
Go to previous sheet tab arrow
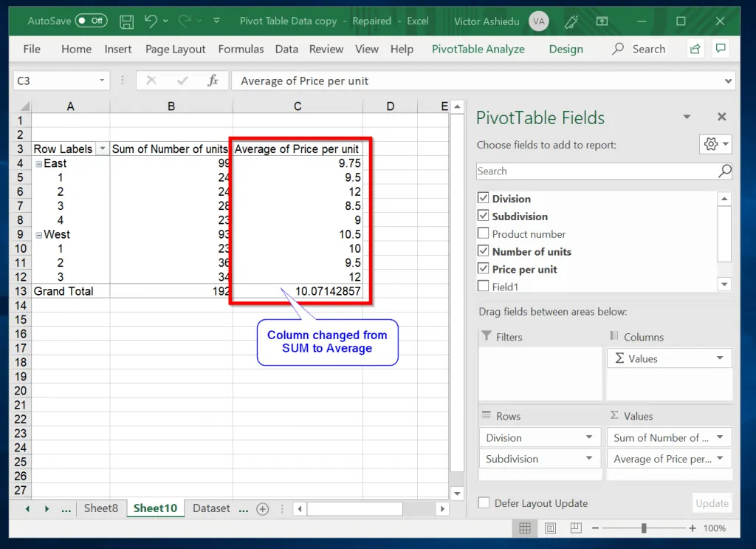(27, 509)
